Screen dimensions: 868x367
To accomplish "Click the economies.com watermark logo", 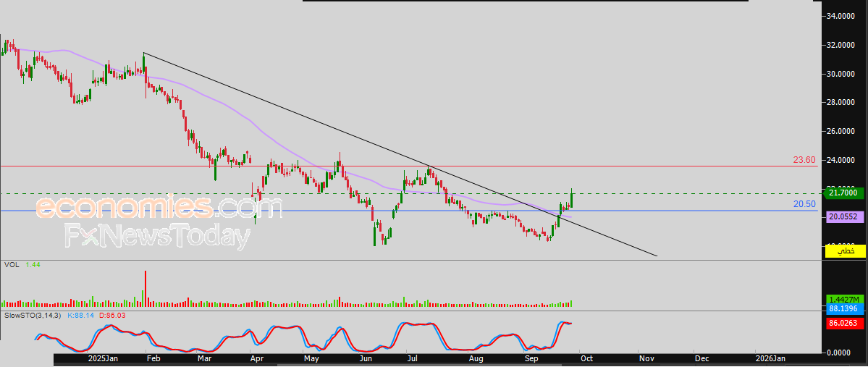I will (x=159, y=208).
